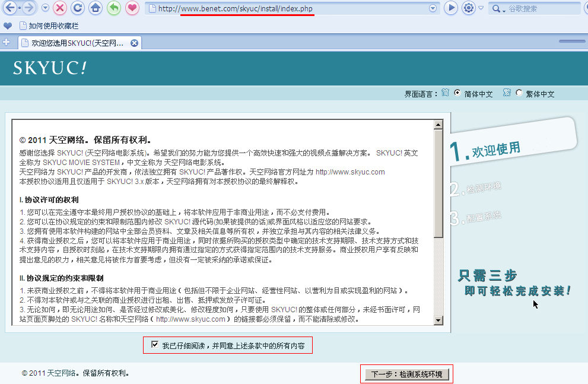Click the SKYUC! logo in the header

(x=50, y=68)
